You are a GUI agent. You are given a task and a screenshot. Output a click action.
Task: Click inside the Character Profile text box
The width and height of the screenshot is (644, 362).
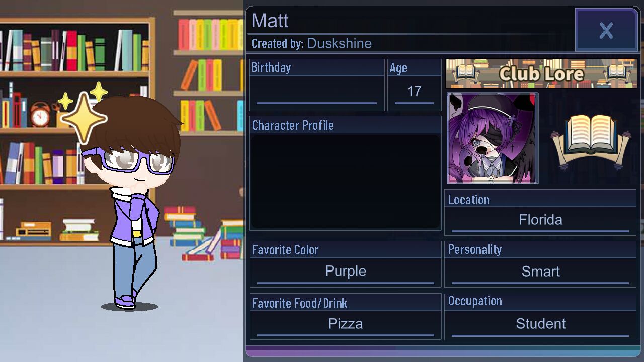click(345, 182)
